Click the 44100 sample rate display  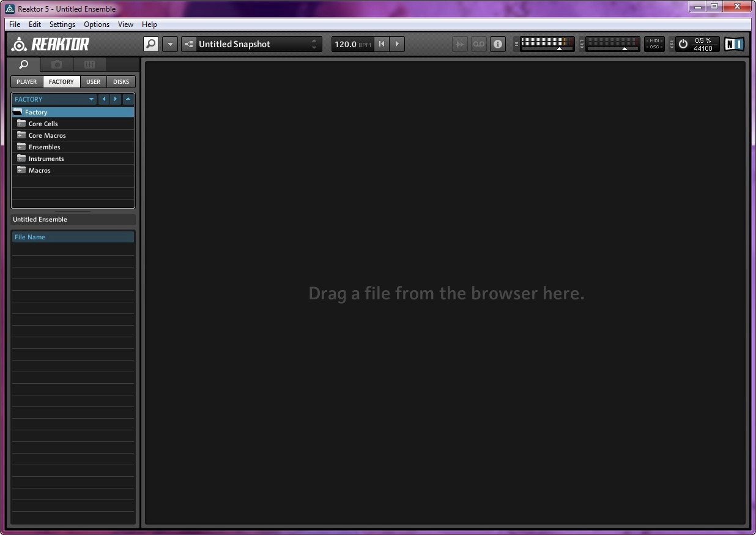pyautogui.click(x=703, y=48)
